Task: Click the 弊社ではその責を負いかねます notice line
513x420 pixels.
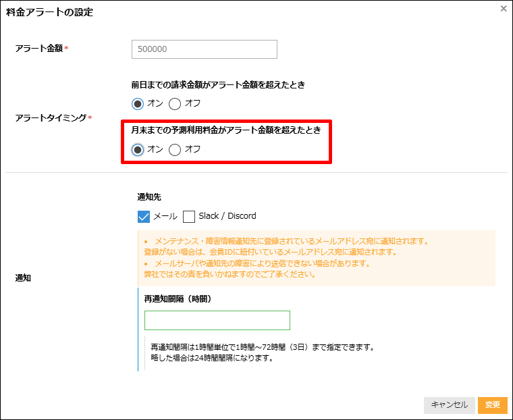Action: (230, 274)
